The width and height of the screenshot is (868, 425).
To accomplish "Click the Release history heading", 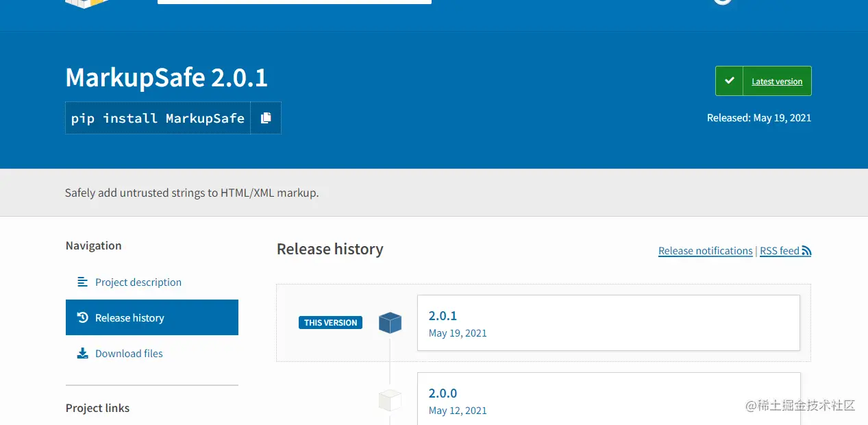I will (330, 250).
